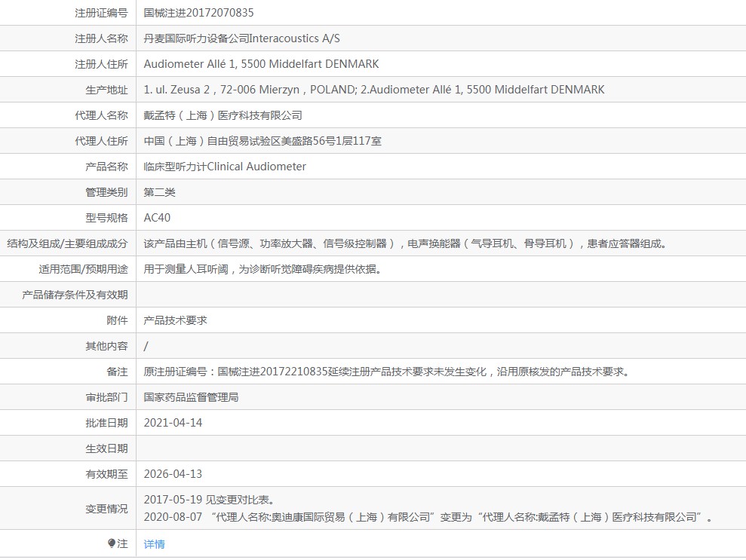The height and width of the screenshot is (560, 746).
Task: Click the 其他内容 row label
Action: pos(106,346)
